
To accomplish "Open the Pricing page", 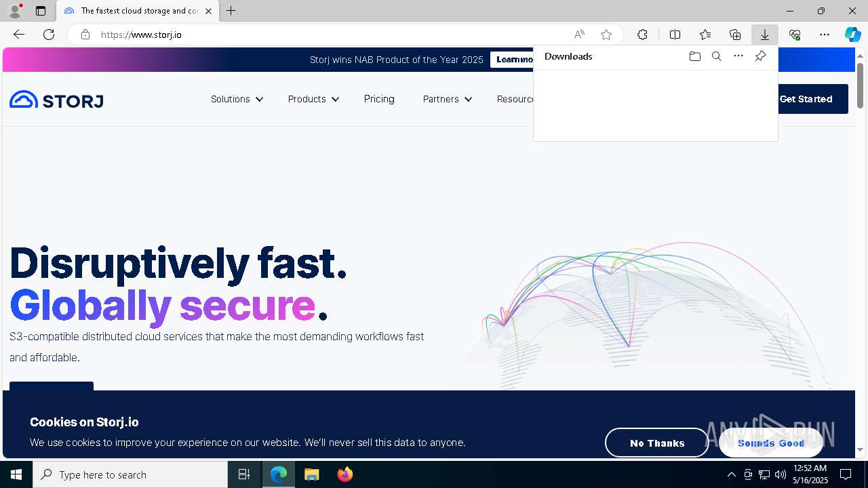I will tap(379, 99).
